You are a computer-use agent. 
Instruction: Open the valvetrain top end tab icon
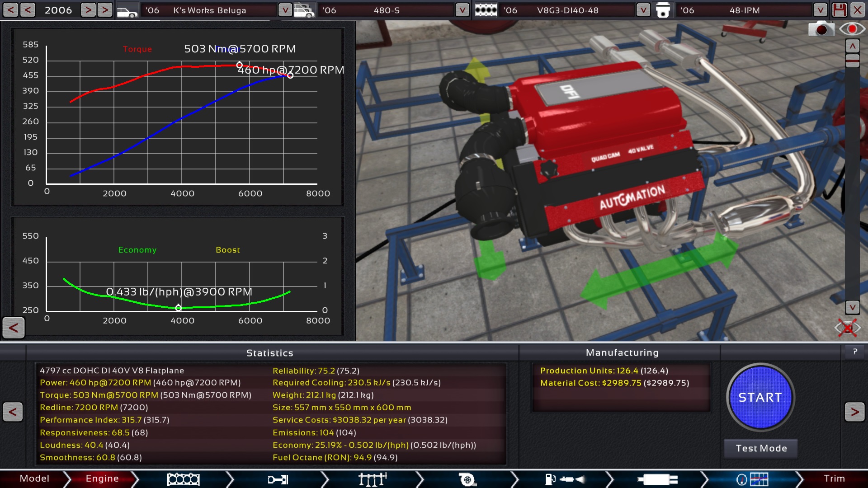373,479
